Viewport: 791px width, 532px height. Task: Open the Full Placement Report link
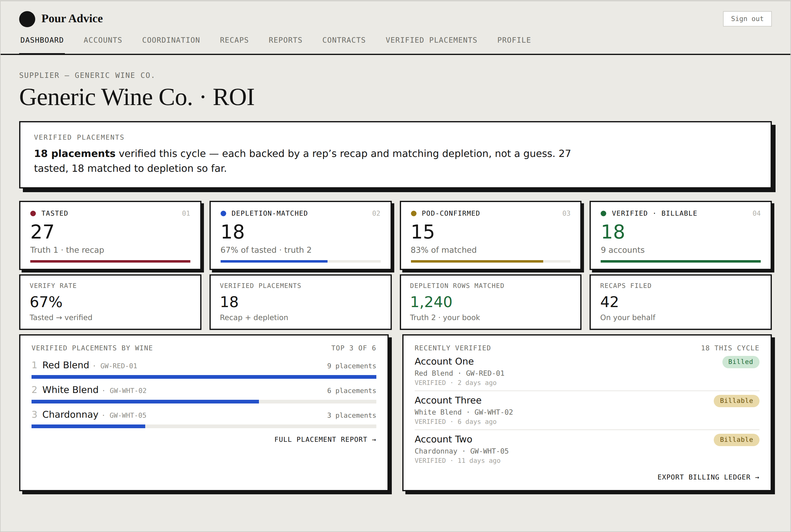point(325,439)
